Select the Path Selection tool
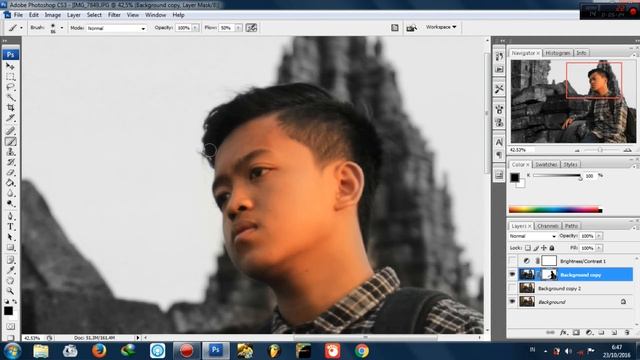Image resolution: width=640 pixels, height=360 pixels. pyautogui.click(x=11, y=237)
